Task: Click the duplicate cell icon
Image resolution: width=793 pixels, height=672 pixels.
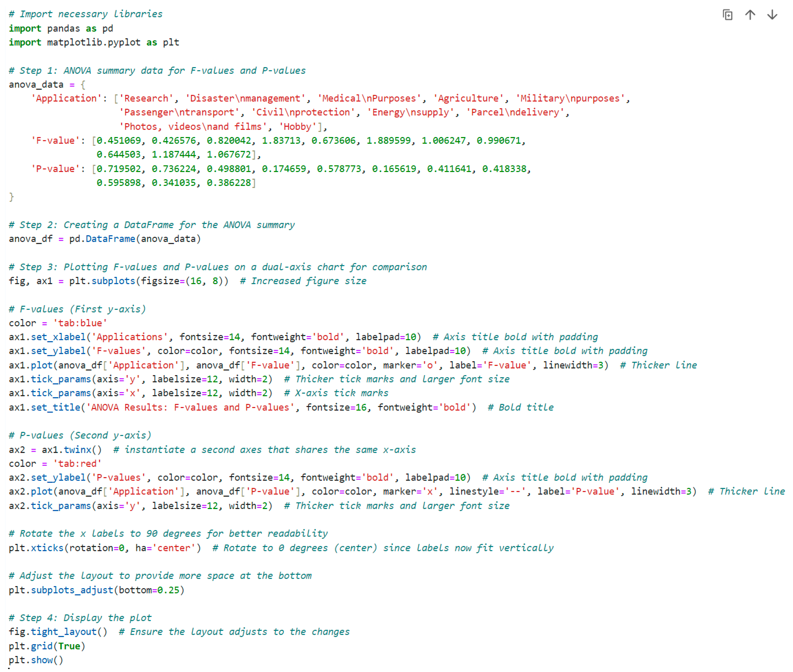Action: click(728, 15)
